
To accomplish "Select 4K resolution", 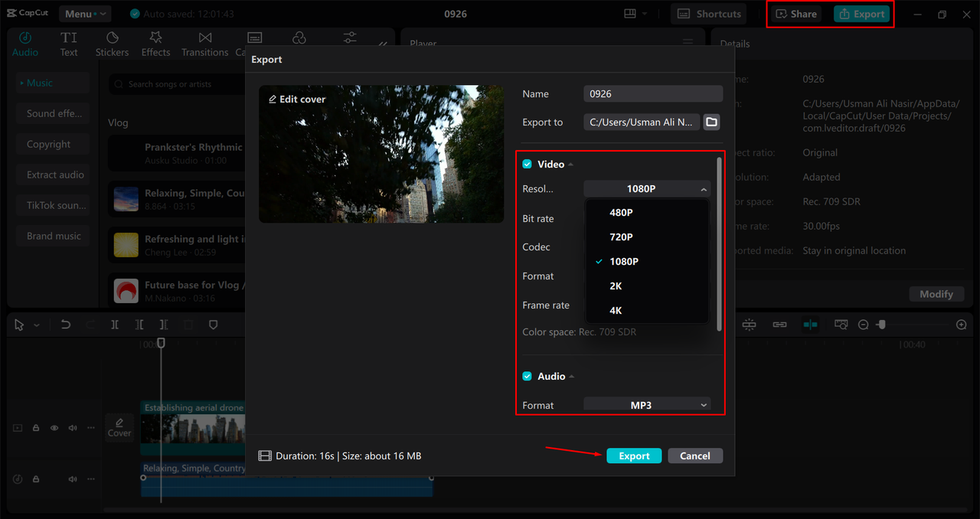I will [x=647, y=310].
